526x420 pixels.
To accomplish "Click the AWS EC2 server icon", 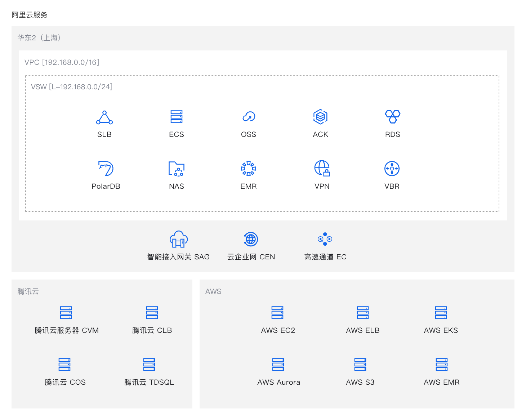I will pyautogui.click(x=277, y=313).
